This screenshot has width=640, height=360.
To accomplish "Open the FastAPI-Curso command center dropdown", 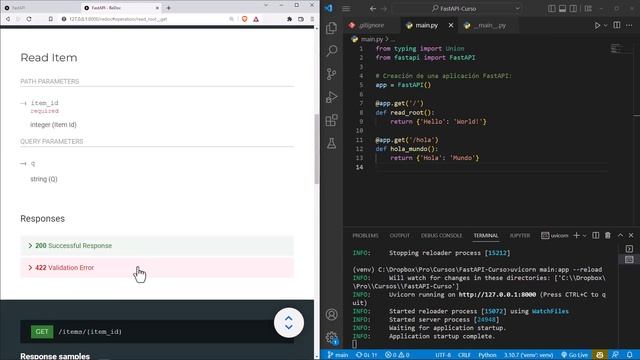I will (x=518, y=9).
